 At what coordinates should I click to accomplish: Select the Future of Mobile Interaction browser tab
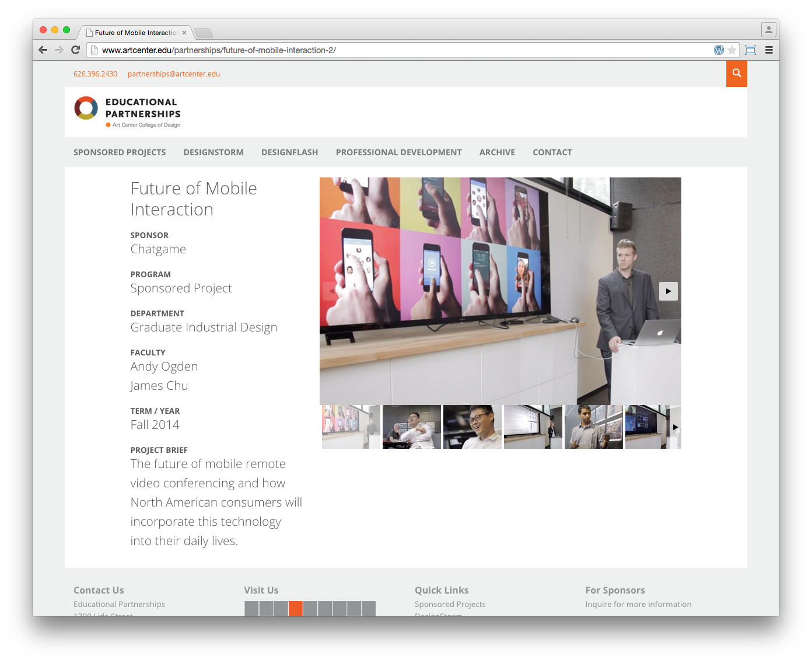136,33
